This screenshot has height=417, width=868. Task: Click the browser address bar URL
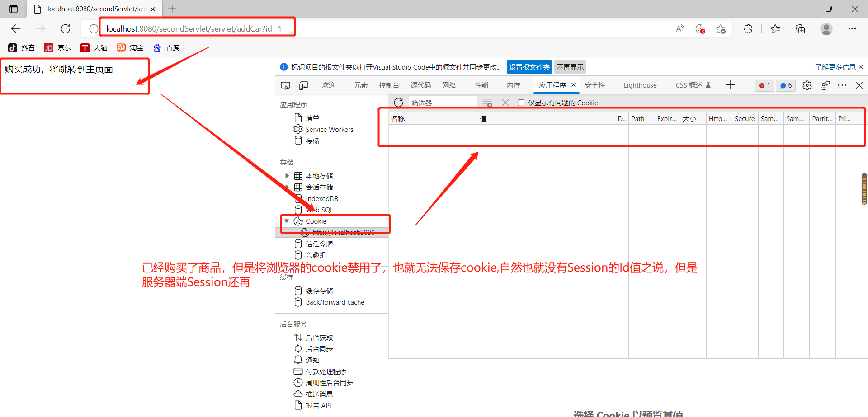193,29
